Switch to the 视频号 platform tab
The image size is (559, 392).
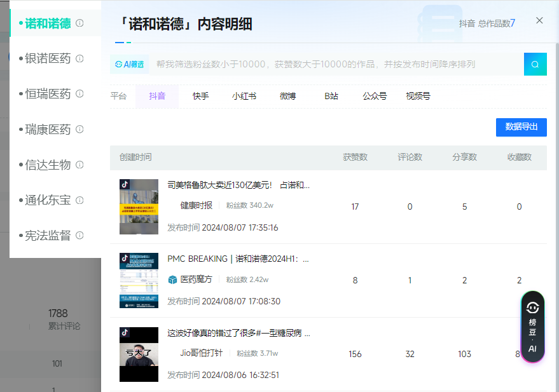(x=418, y=96)
